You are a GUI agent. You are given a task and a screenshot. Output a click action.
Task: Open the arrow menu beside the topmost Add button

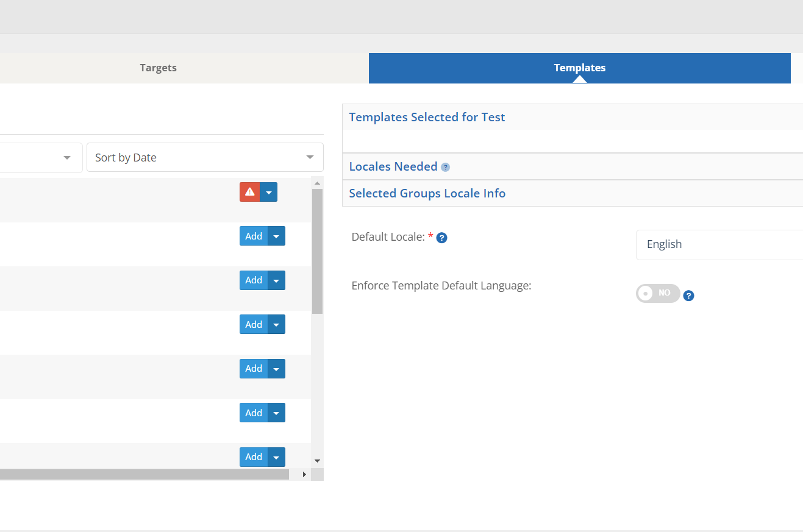[x=276, y=236]
